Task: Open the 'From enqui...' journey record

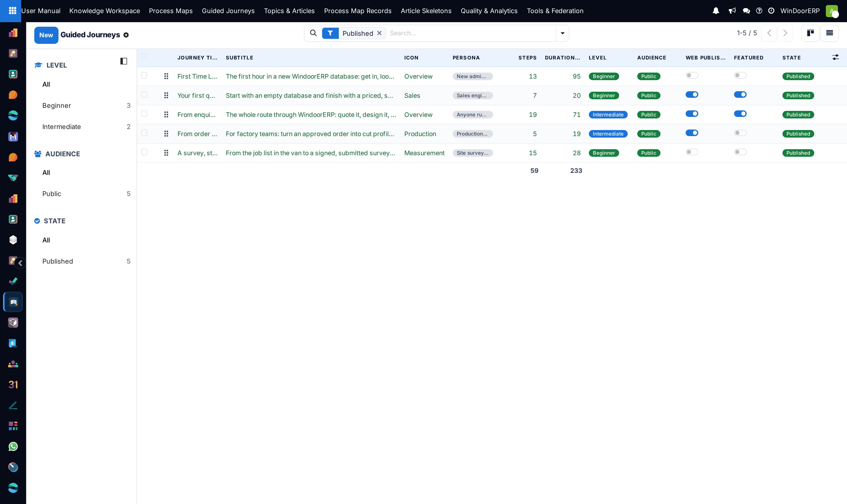Action: [196, 114]
